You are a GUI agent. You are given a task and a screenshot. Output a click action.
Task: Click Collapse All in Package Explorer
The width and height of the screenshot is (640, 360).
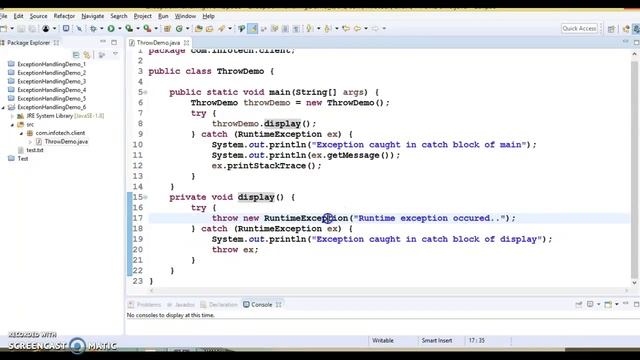[x=76, y=55]
